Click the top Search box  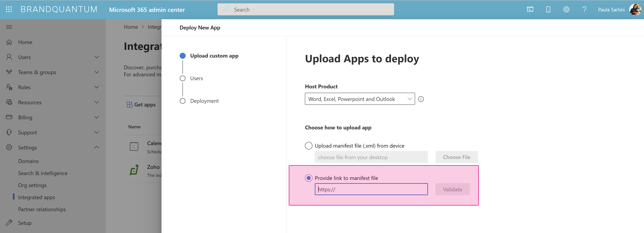[x=306, y=10]
